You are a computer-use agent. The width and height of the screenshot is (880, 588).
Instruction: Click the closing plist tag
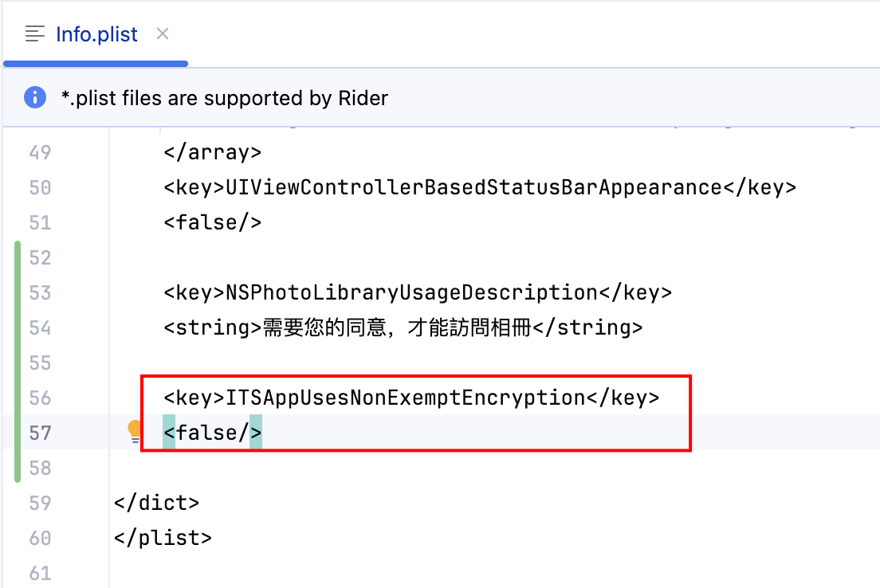[163, 538]
